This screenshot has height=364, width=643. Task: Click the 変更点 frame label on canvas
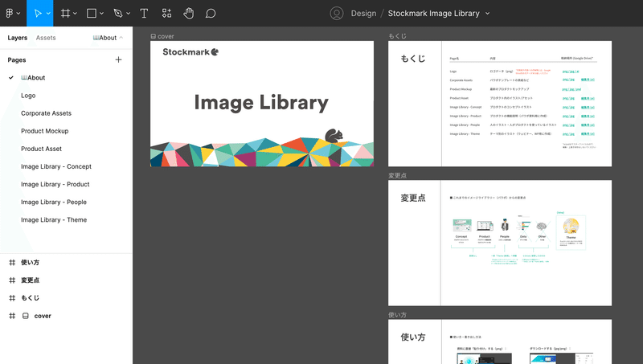tap(397, 175)
